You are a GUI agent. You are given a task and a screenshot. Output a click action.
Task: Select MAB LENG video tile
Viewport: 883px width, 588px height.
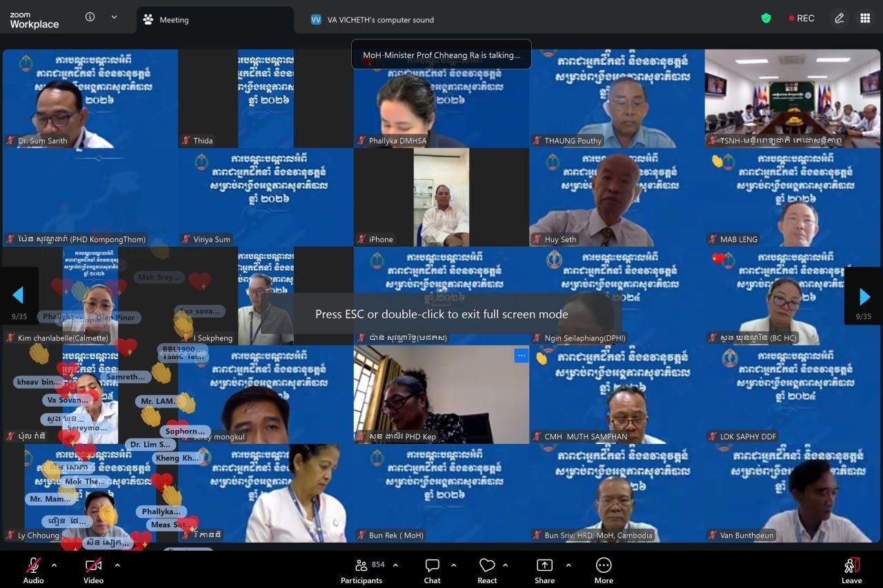(x=793, y=197)
